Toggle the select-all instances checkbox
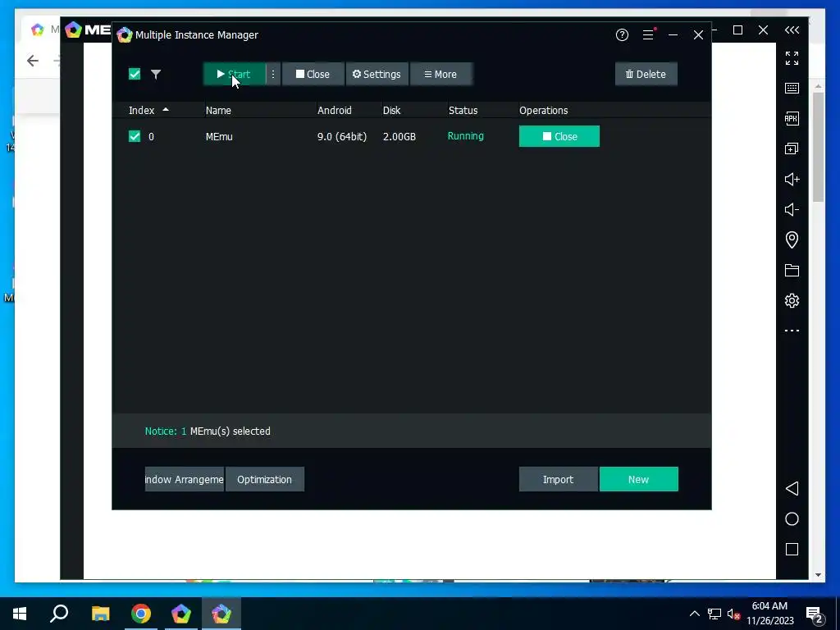 click(135, 74)
